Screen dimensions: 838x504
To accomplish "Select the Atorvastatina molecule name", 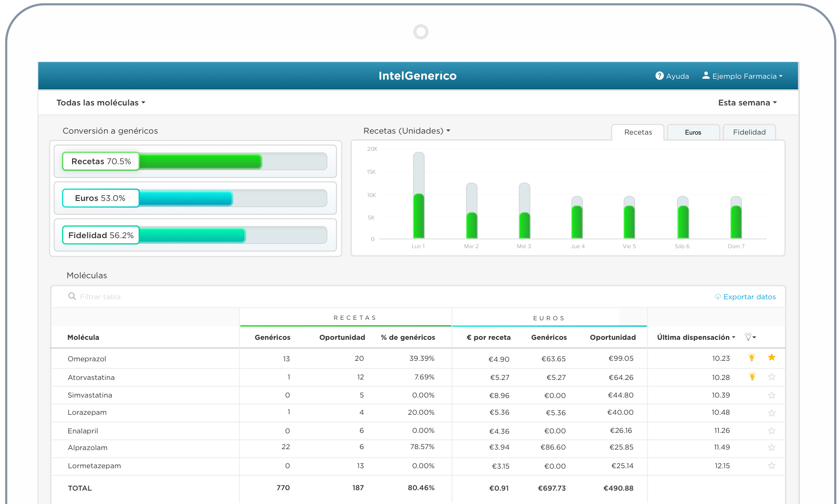I will (x=91, y=378).
